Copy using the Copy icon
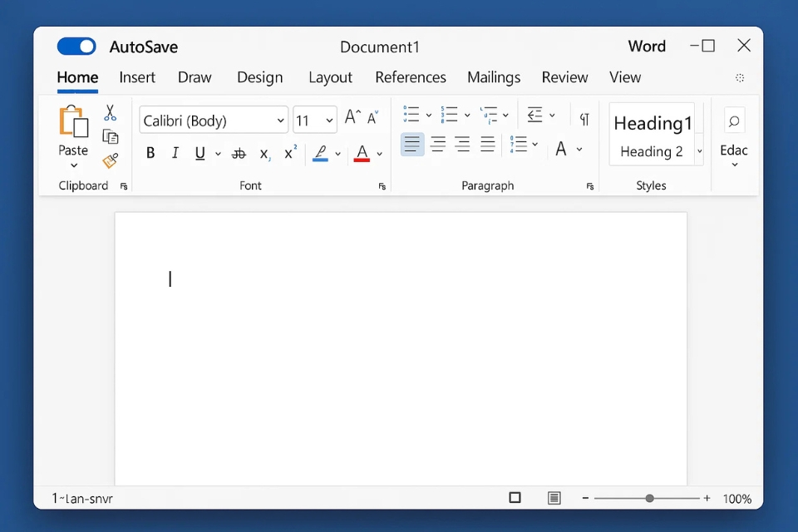Screen dimensions: 798x532 (x=111, y=135)
